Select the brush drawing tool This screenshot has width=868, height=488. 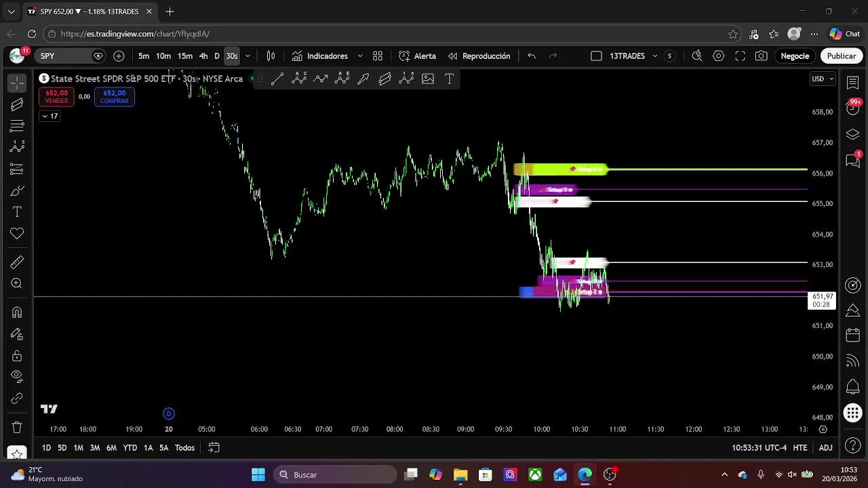(17, 190)
